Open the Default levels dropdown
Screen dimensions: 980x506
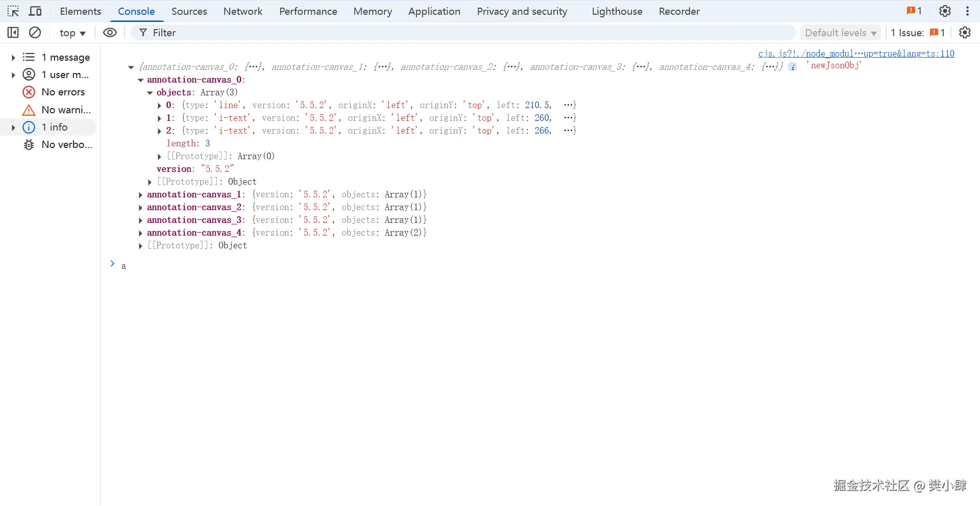[x=841, y=33]
